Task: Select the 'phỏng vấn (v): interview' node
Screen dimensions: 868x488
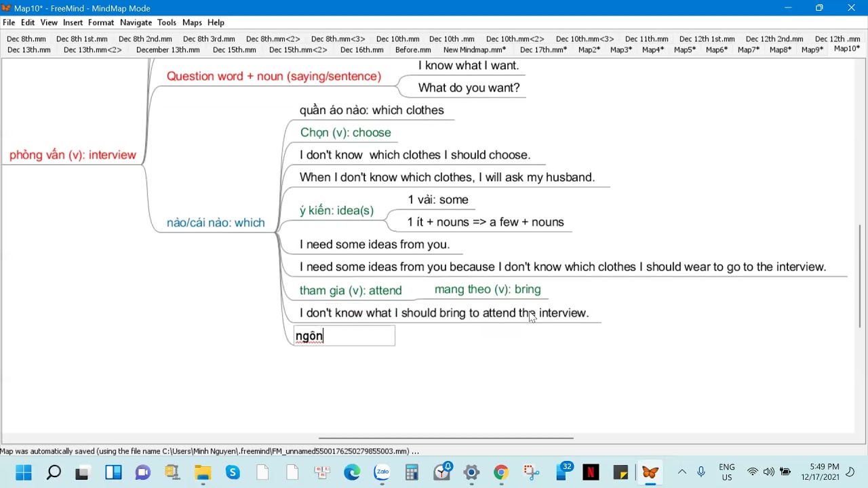Action: (73, 155)
